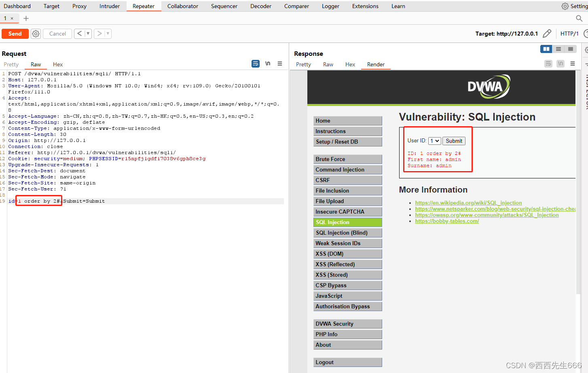Select response Render view tab
Image resolution: width=588 pixels, height=373 pixels.
376,64
